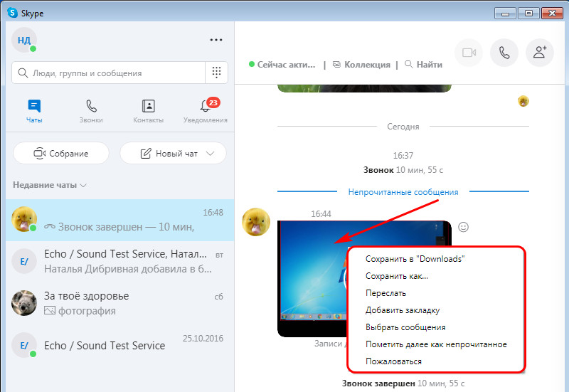The image size is (569, 392).
Task: Click the Собрание meeting button
Action: [61, 153]
